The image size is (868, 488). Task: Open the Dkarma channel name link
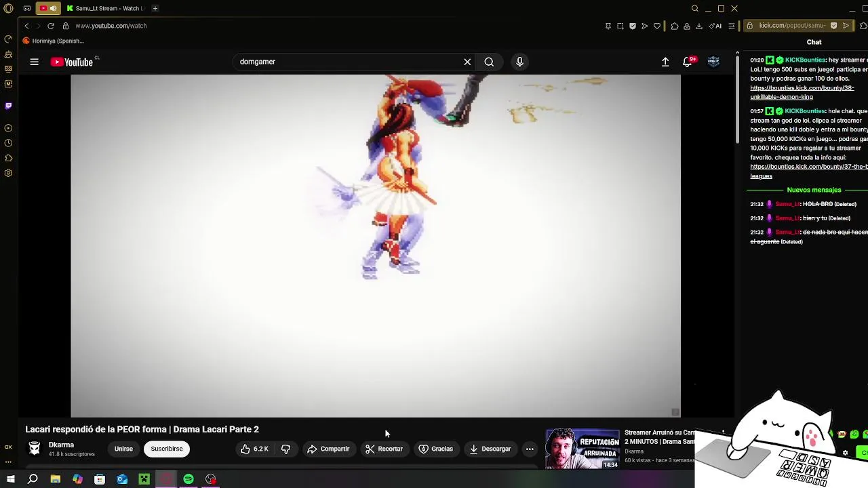[x=61, y=445]
